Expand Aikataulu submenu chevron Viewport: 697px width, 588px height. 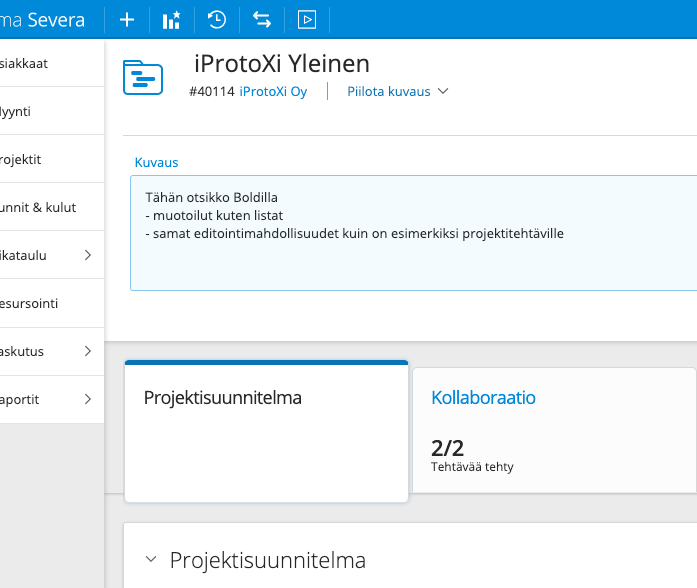pos(88,255)
